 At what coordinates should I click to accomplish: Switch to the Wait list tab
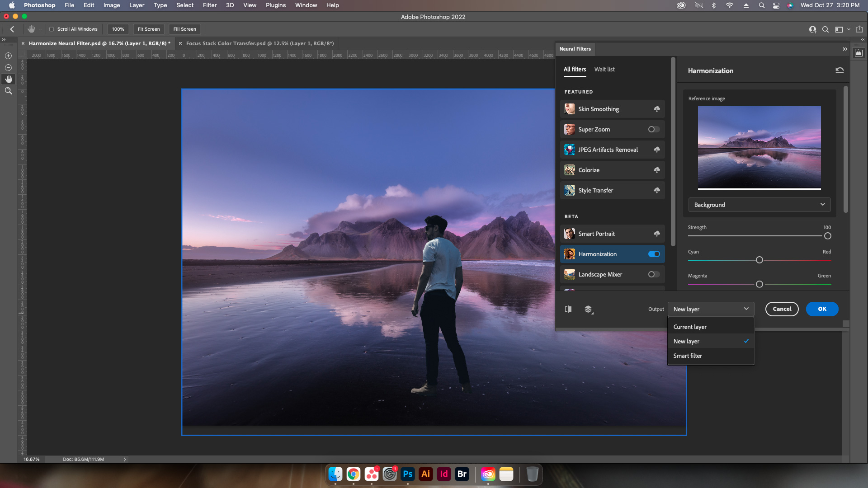[x=604, y=69]
